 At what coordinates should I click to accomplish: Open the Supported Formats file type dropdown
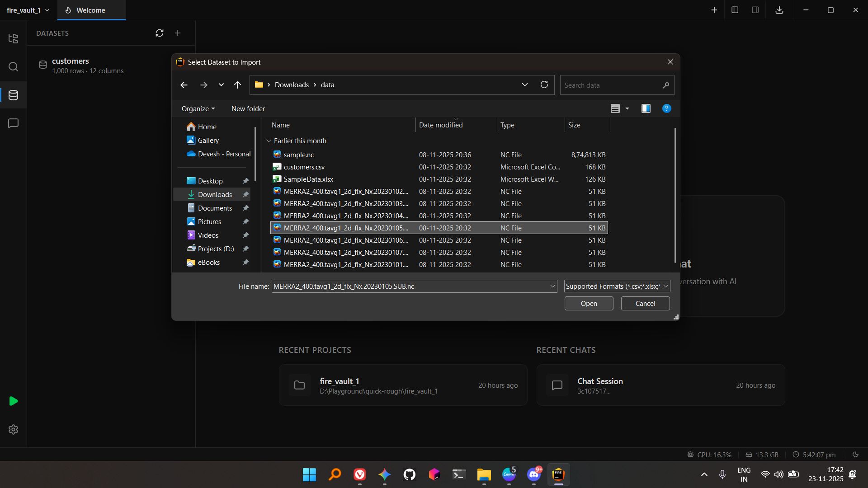[x=617, y=286]
